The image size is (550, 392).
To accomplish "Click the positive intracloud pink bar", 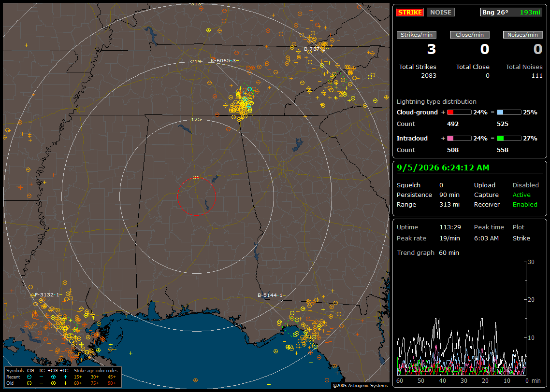I will pos(459,139).
